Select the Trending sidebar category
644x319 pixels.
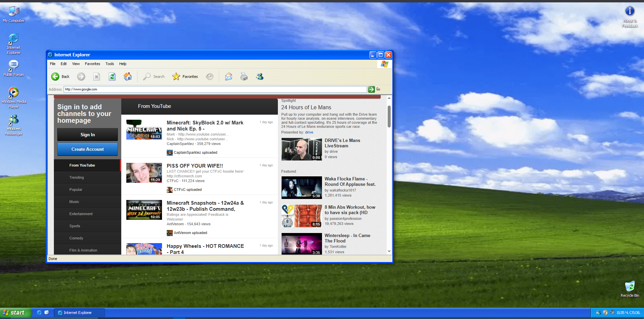(x=77, y=177)
